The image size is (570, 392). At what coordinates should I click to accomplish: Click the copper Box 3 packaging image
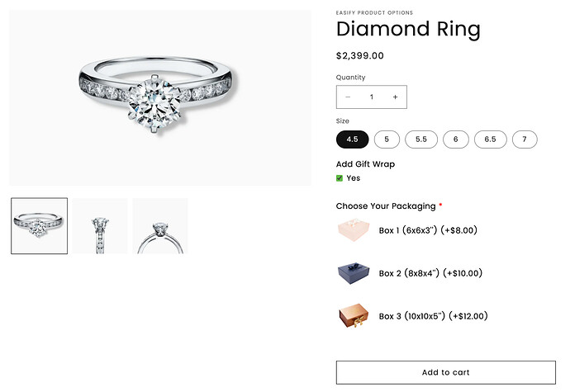(x=353, y=316)
